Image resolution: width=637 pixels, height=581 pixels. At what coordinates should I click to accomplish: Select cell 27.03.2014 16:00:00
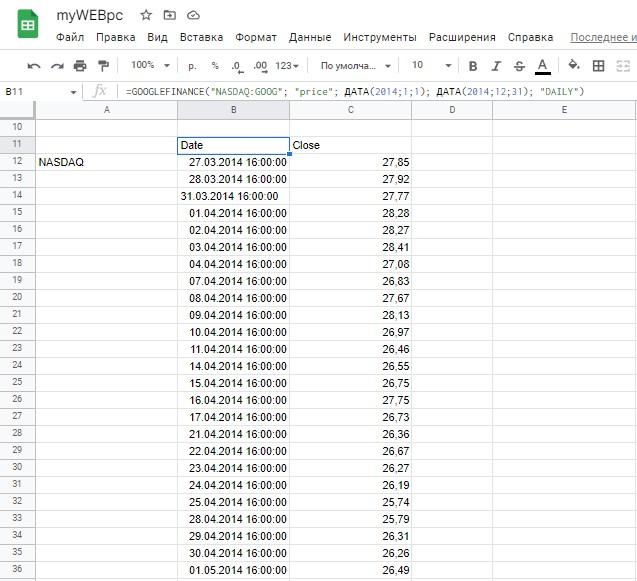click(234, 162)
